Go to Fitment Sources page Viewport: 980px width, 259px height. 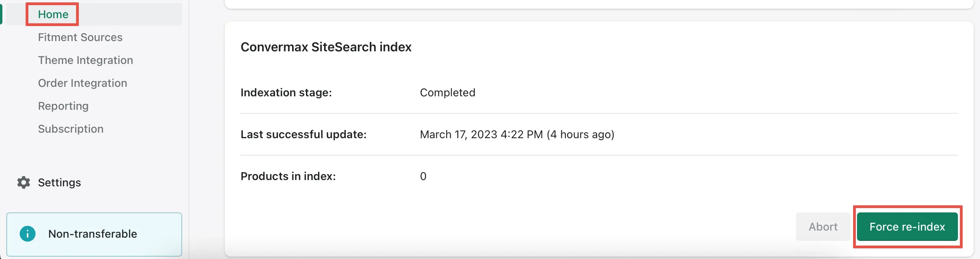[80, 37]
